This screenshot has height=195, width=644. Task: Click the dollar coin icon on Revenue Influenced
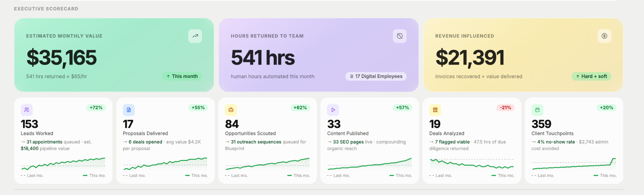(604, 36)
